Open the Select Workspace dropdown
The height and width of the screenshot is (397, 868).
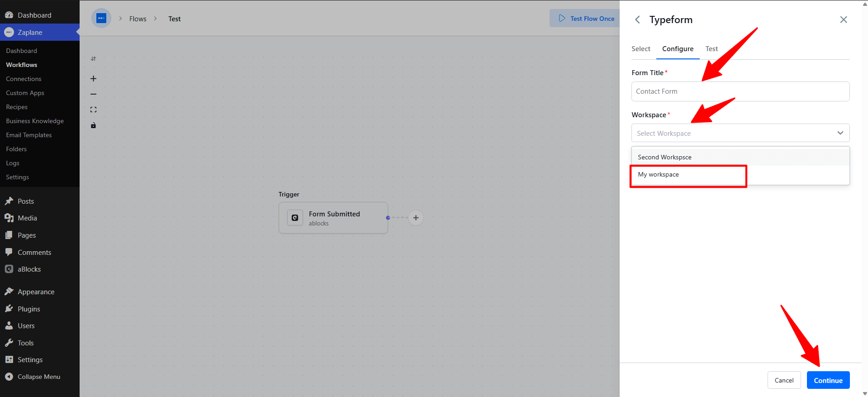(x=740, y=133)
